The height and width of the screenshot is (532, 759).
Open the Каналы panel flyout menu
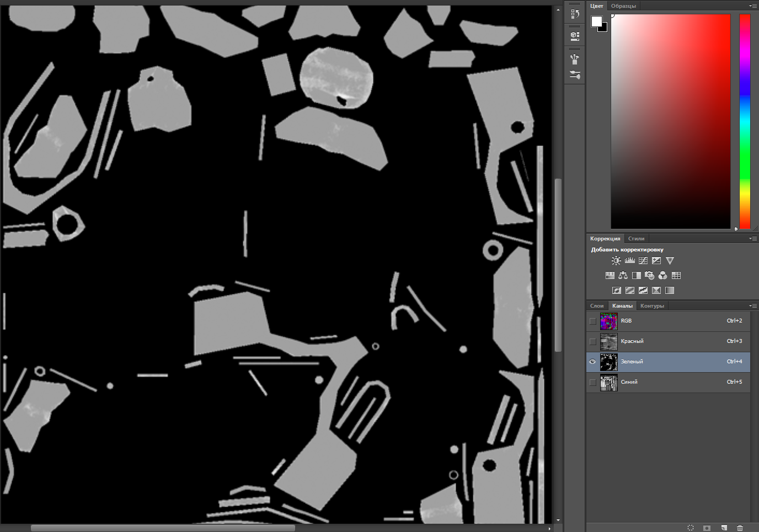(753, 305)
